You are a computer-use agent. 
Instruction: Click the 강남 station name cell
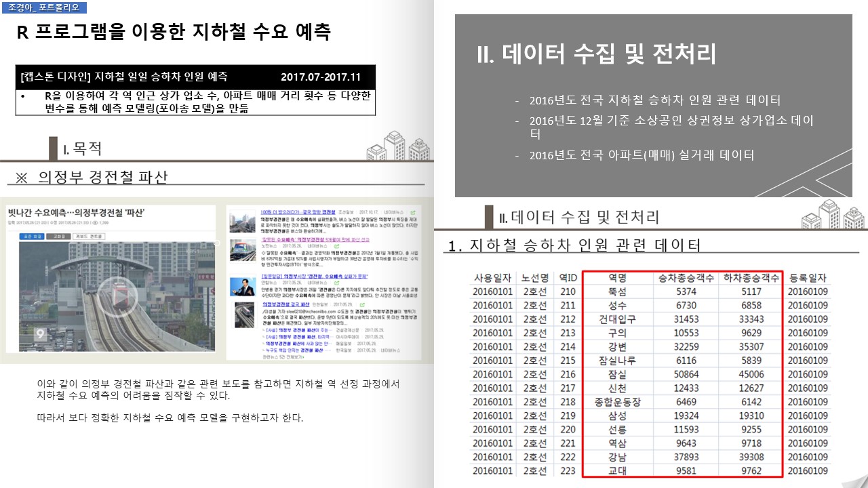(616, 457)
